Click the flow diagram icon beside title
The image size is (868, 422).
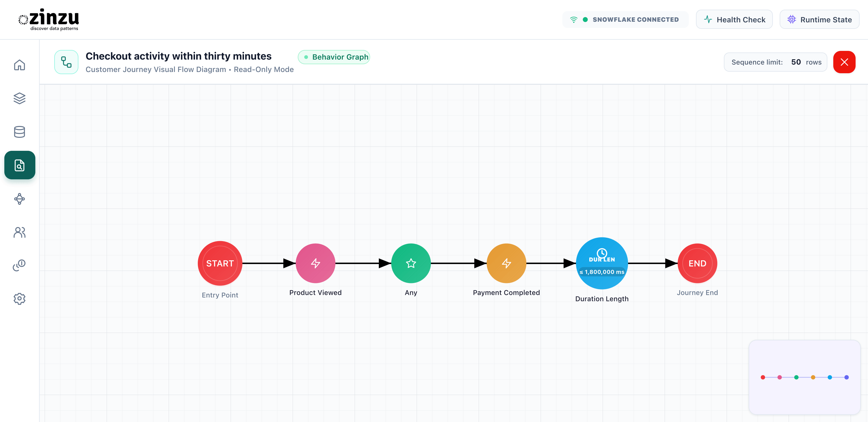pos(66,62)
